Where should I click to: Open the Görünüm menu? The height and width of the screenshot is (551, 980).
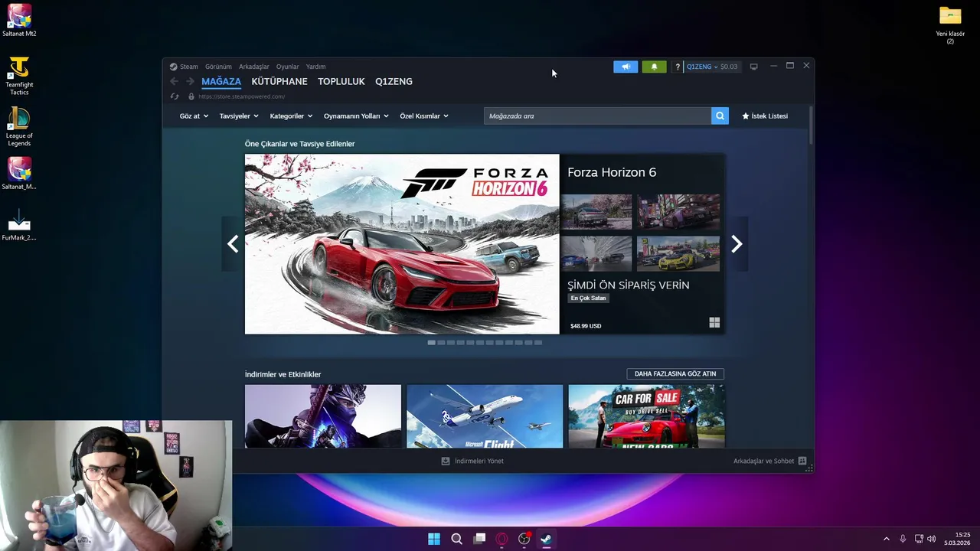(x=218, y=67)
